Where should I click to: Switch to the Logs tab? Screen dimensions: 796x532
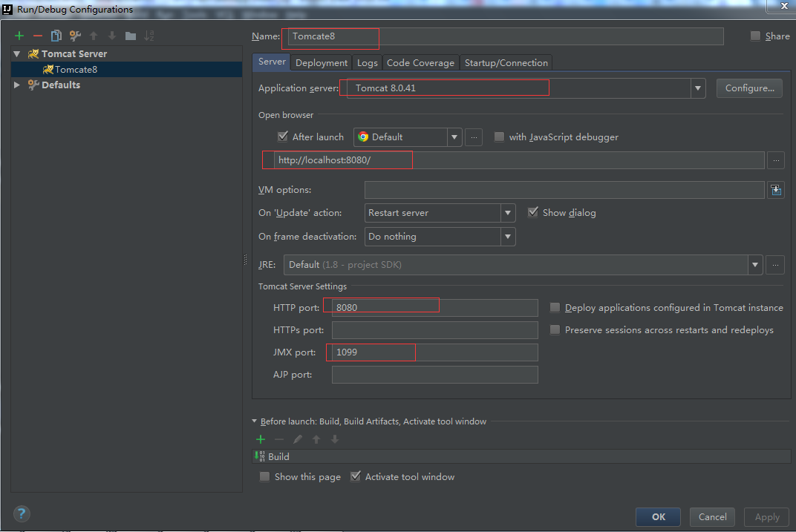[367, 63]
